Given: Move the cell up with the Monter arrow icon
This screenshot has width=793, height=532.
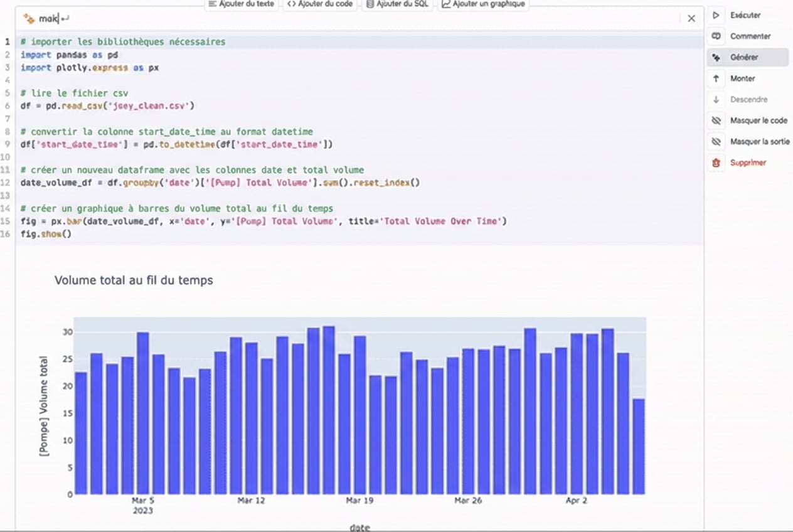Looking at the screenshot, I should click(716, 78).
